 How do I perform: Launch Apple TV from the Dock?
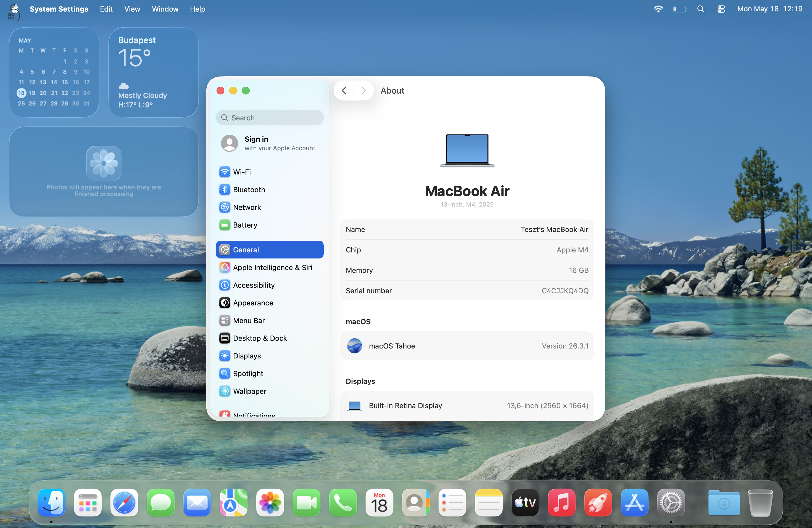(x=525, y=503)
